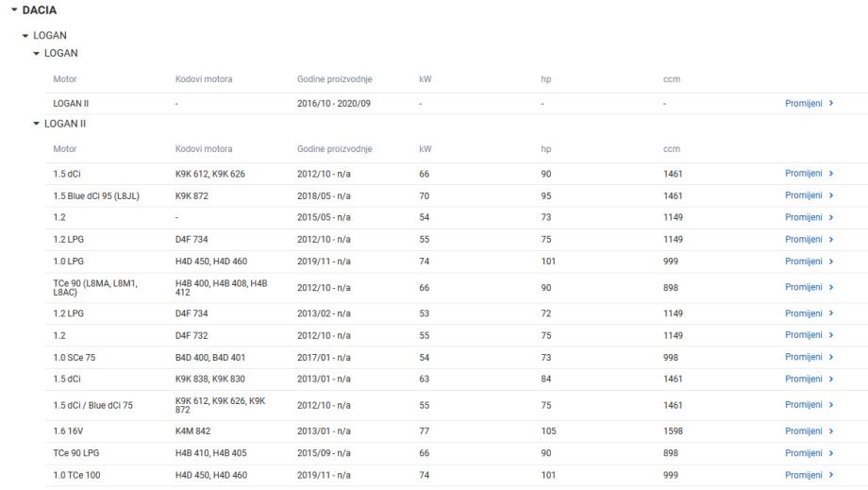Viewport: 868px width, 490px height.
Task: Select 'Godine proizvodnje' header in LOGAN II table
Action: (334, 149)
